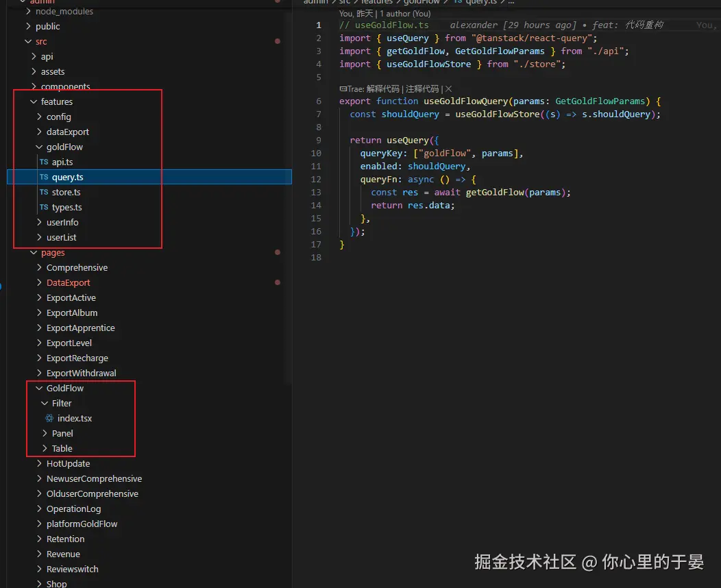Select the OlduserComprehensive folder
Image resolution: width=721 pixels, height=588 pixels.
93,493
